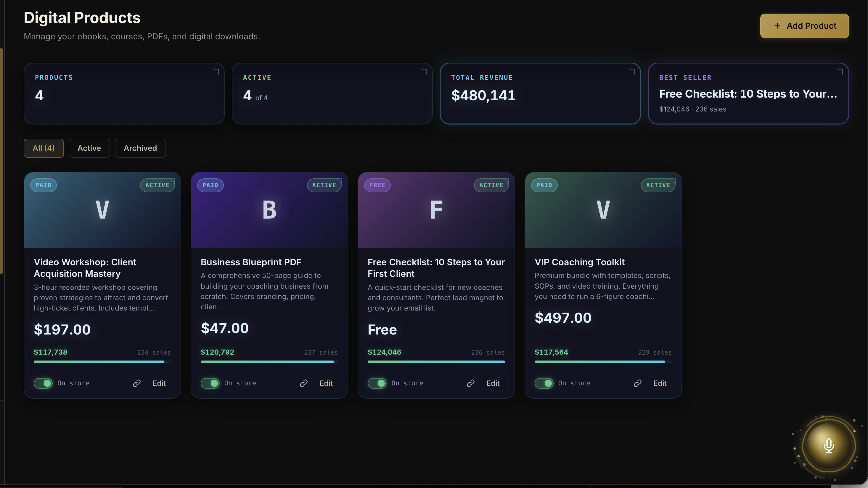This screenshot has height=488, width=868.
Task: Click the $197.00 price text
Action: pyautogui.click(x=62, y=329)
